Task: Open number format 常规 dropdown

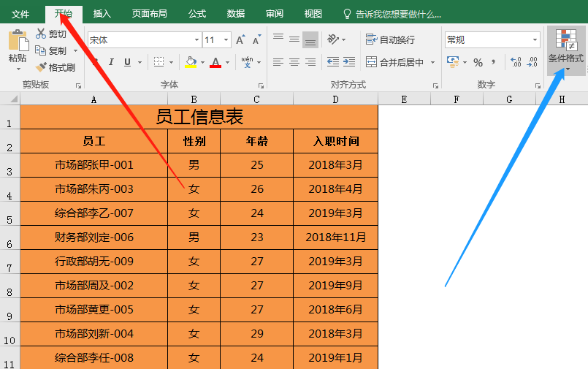Action: [535, 39]
